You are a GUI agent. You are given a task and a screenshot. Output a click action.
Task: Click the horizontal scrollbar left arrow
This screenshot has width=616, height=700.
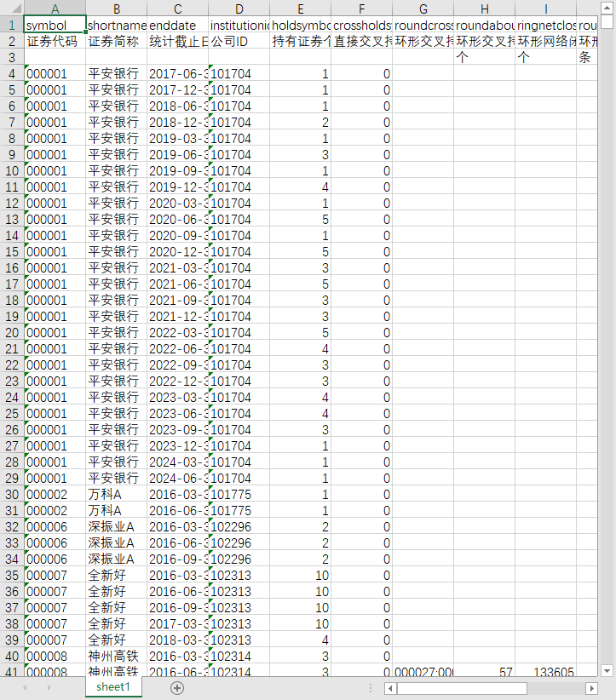coord(390,688)
